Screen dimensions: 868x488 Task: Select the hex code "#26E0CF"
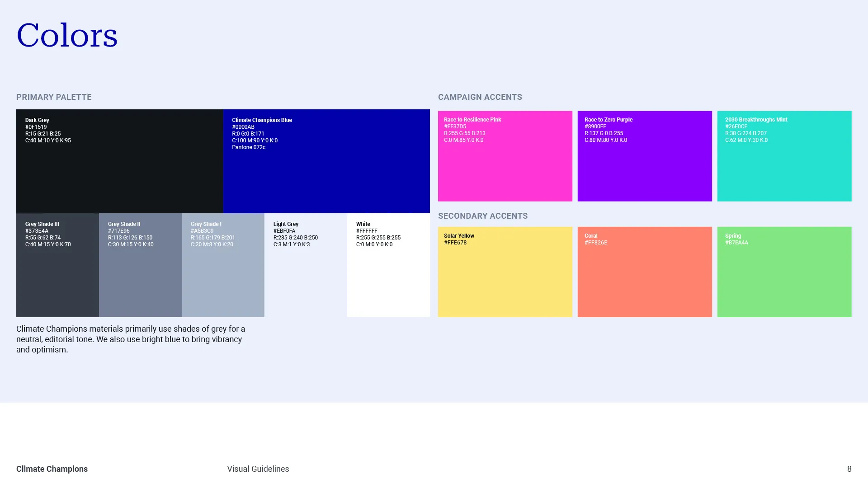coord(736,127)
